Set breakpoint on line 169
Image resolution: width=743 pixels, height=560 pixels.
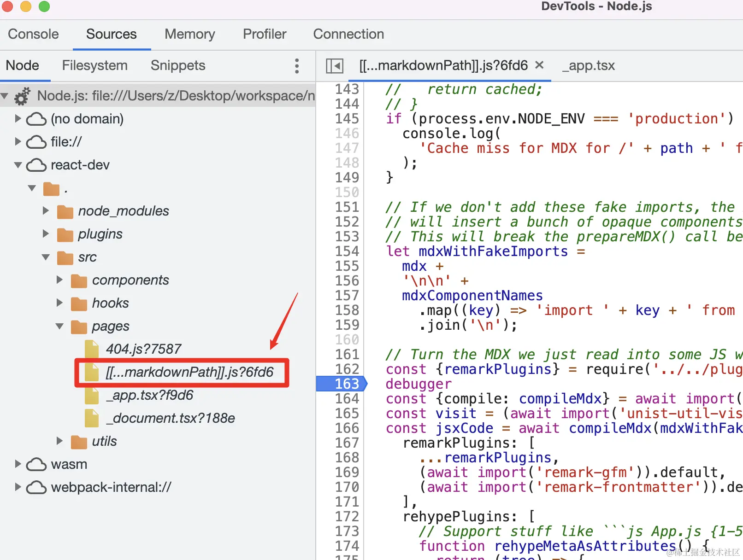(347, 472)
